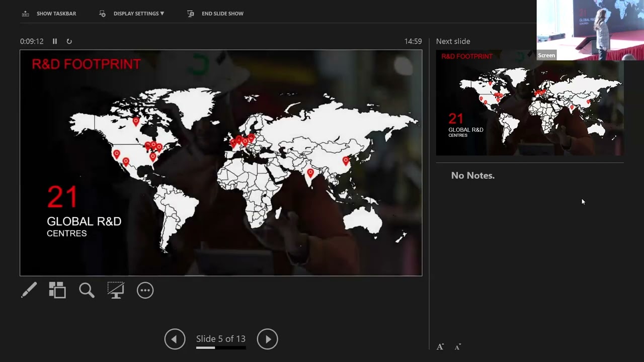This screenshot has height=362, width=644.
Task: Click the clock time 14:59
Action: [x=413, y=41]
